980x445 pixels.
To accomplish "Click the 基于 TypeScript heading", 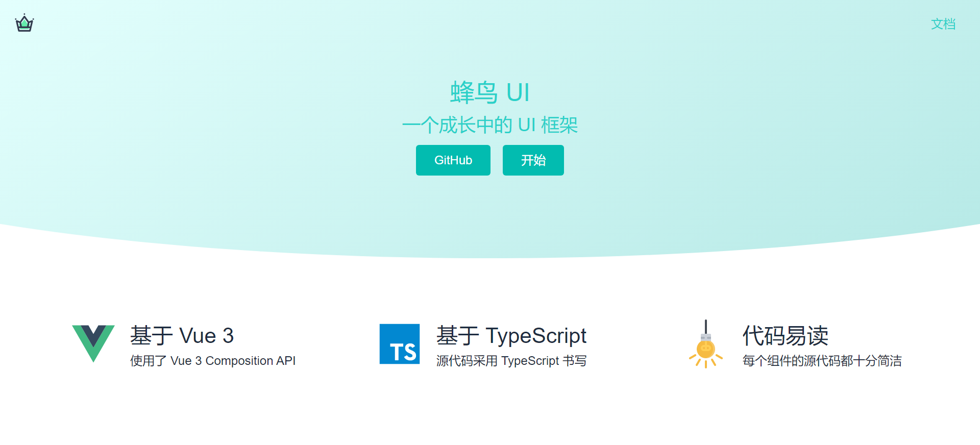I will tap(511, 336).
